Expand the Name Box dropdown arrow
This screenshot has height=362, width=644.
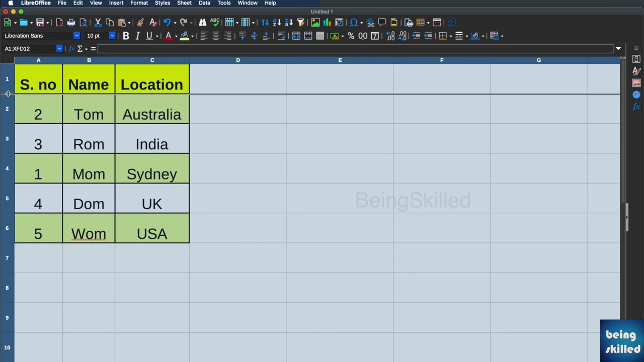(x=59, y=49)
